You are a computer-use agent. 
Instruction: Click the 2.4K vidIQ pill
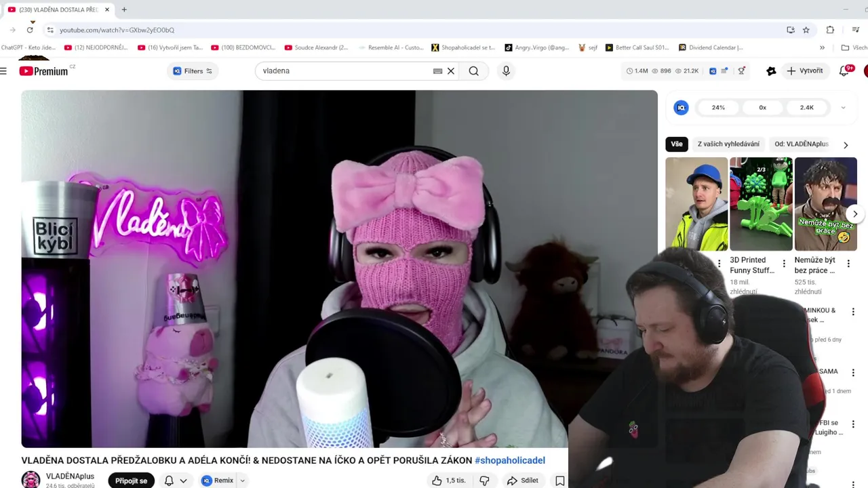(x=806, y=107)
